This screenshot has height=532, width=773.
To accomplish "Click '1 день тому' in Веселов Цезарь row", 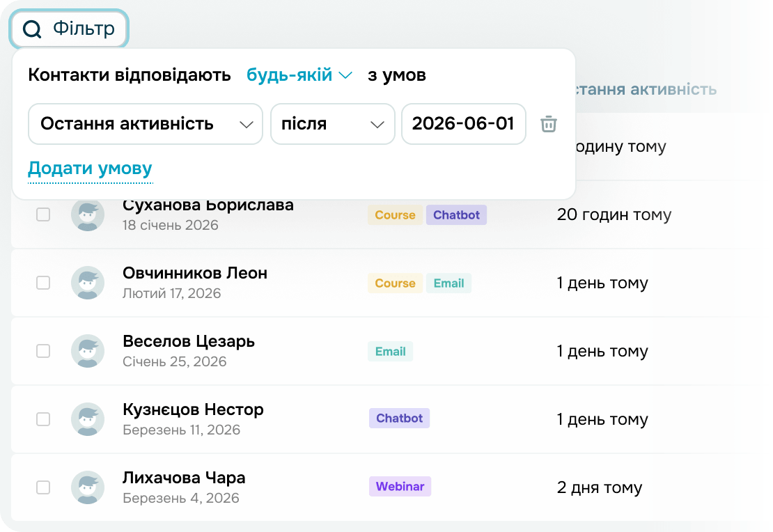I will [602, 351].
